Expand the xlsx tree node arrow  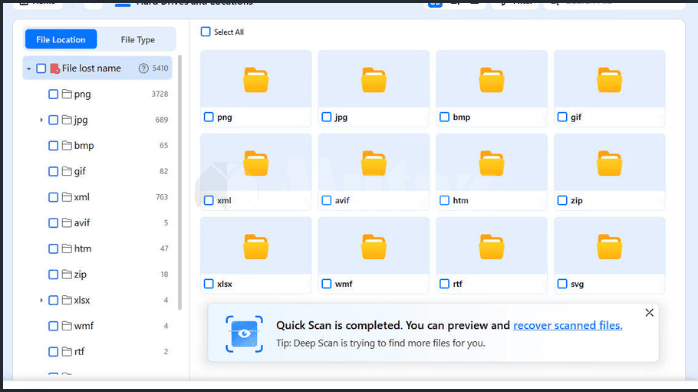pos(41,300)
